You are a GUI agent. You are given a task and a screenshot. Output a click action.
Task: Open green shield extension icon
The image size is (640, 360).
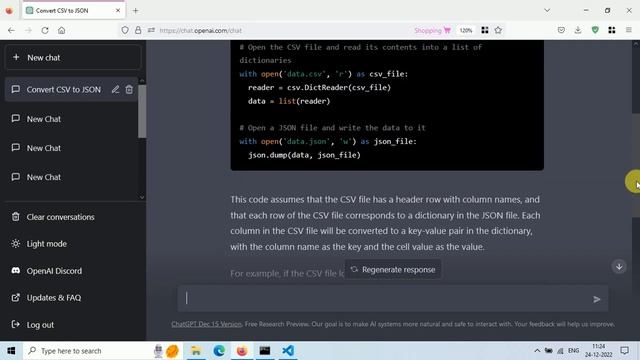595,30
